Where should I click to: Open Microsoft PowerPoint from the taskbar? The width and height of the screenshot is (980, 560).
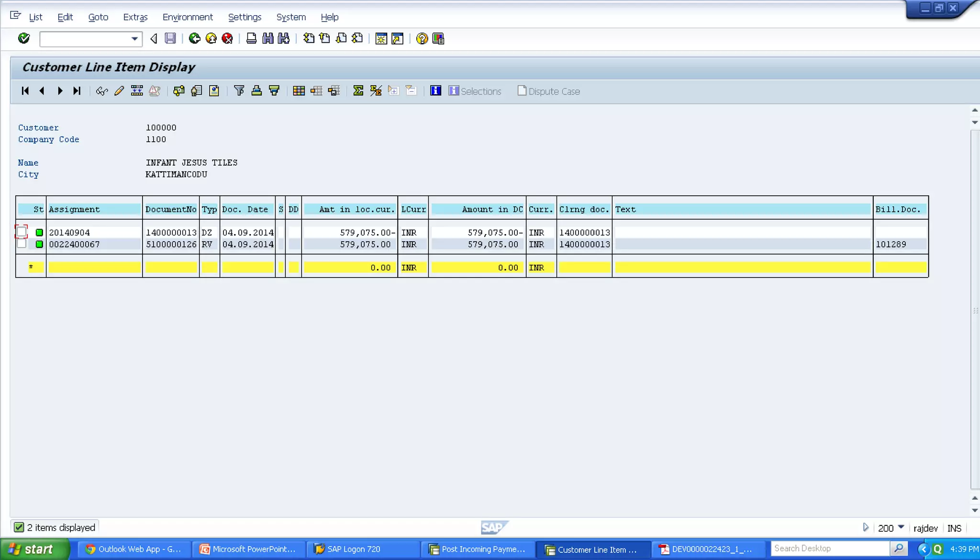(248, 549)
